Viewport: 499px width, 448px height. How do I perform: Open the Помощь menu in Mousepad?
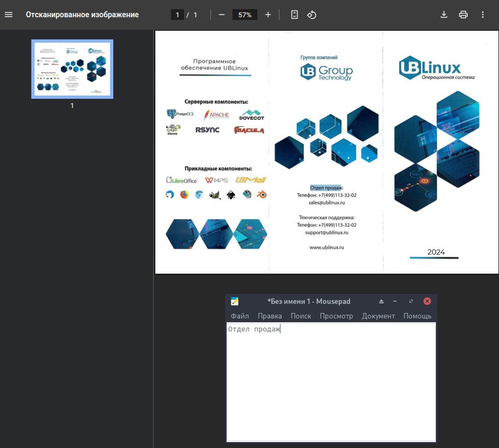coord(417,316)
